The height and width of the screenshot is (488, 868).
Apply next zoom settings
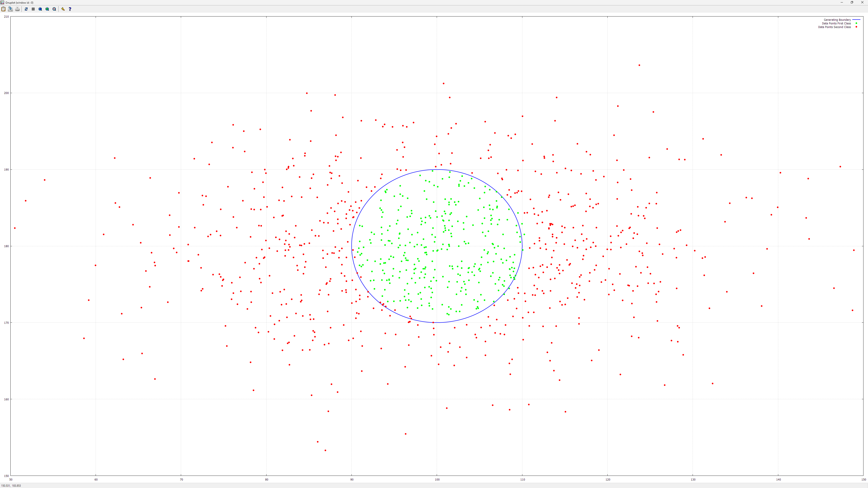coord(47,9)
